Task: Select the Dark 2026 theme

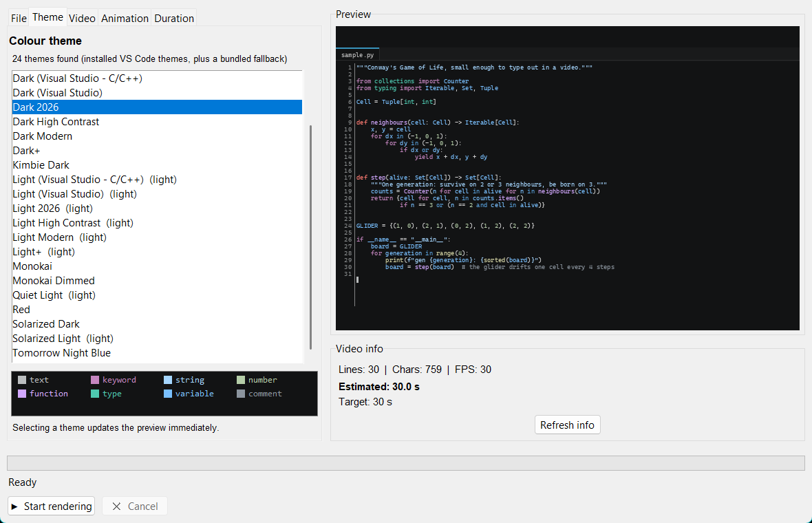Action: 157,107
